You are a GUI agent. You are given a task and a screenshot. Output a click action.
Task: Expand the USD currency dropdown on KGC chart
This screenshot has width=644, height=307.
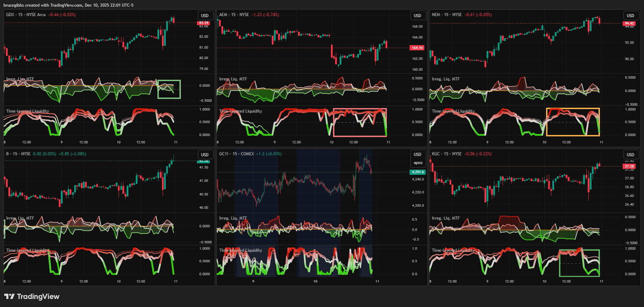(630, 155)
